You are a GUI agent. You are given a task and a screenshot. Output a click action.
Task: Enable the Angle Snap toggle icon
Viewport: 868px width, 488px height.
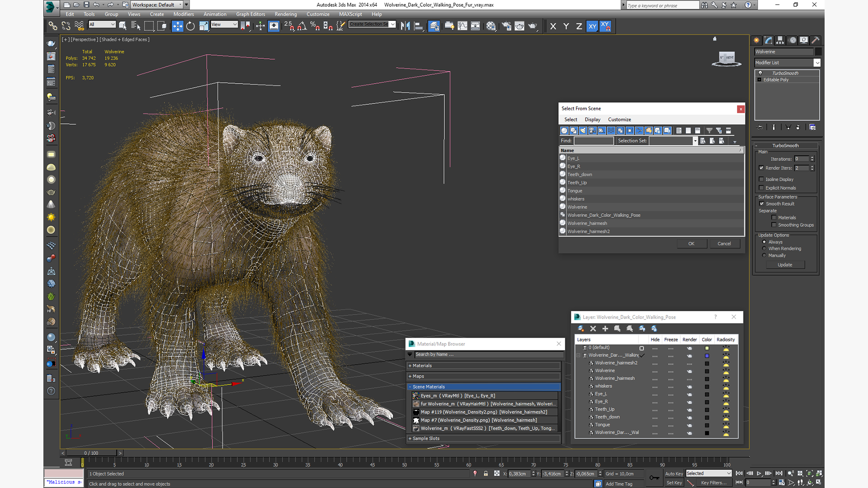[302, 26]
